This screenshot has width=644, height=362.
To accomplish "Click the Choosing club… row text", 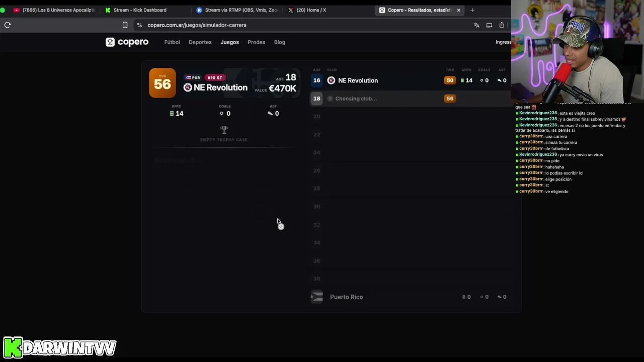I will (x=356, y=99).
